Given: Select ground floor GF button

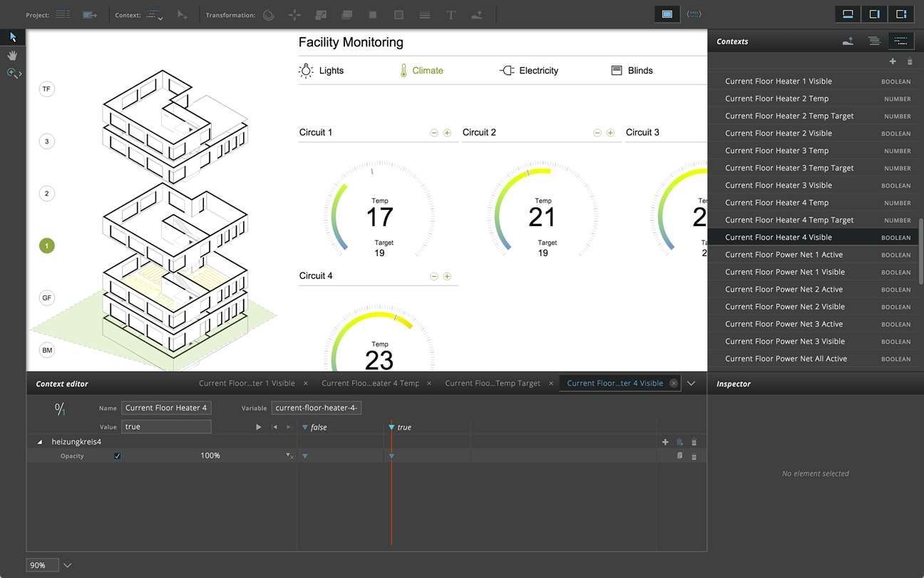Looking at the screenshot, I should tap(47, 298).
